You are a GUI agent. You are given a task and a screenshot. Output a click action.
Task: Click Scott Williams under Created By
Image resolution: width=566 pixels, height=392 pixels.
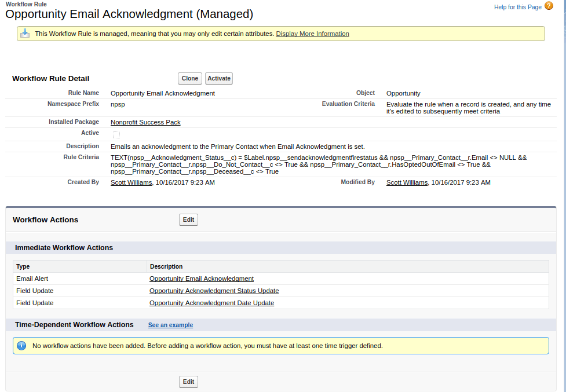[130, 182]
